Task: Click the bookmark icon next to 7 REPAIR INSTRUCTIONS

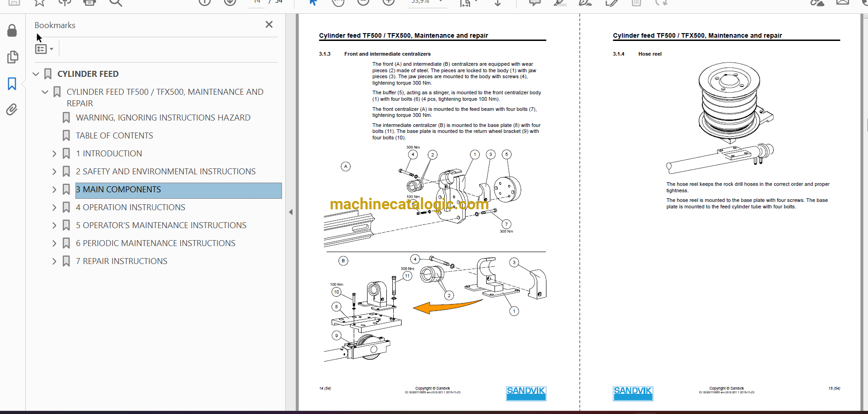Action: pyautogui.click(x=66, y=261)
